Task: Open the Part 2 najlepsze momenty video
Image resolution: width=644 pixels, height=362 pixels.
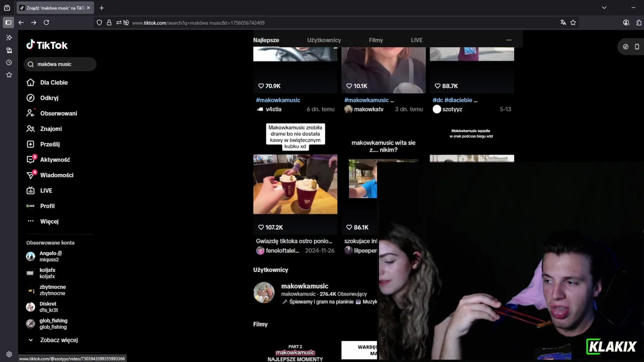Action: click(x=295, y=351)
